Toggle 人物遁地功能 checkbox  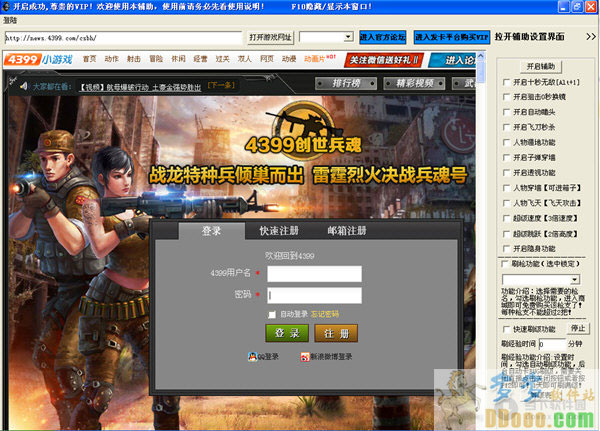(506, 142)
